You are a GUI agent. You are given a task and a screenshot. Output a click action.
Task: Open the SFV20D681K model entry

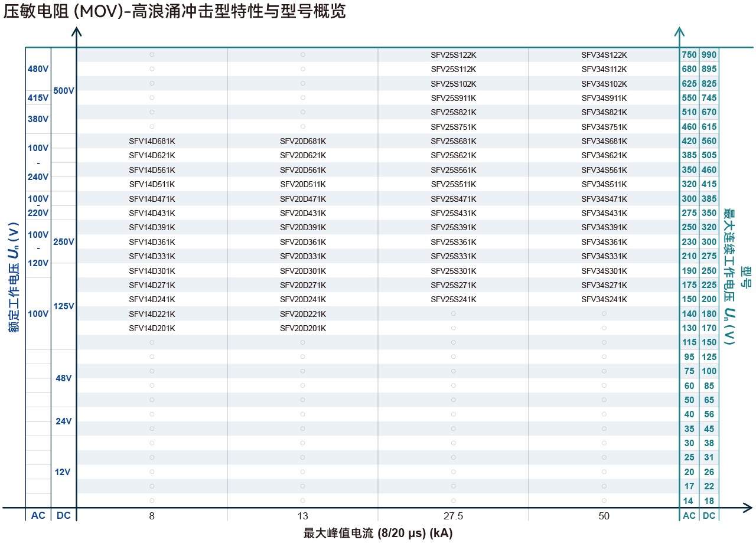point(302,141)
